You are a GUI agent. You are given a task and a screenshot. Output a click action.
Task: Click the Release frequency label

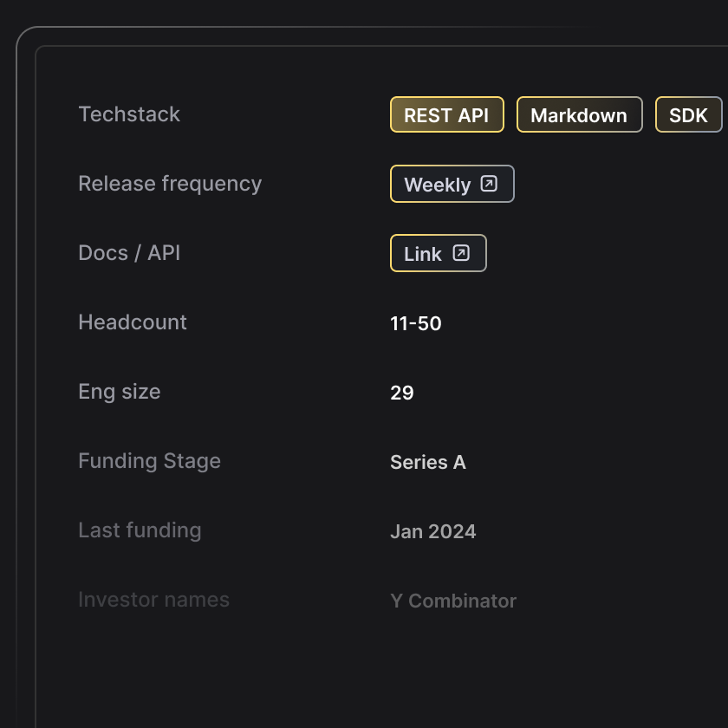tap(170, 184)
